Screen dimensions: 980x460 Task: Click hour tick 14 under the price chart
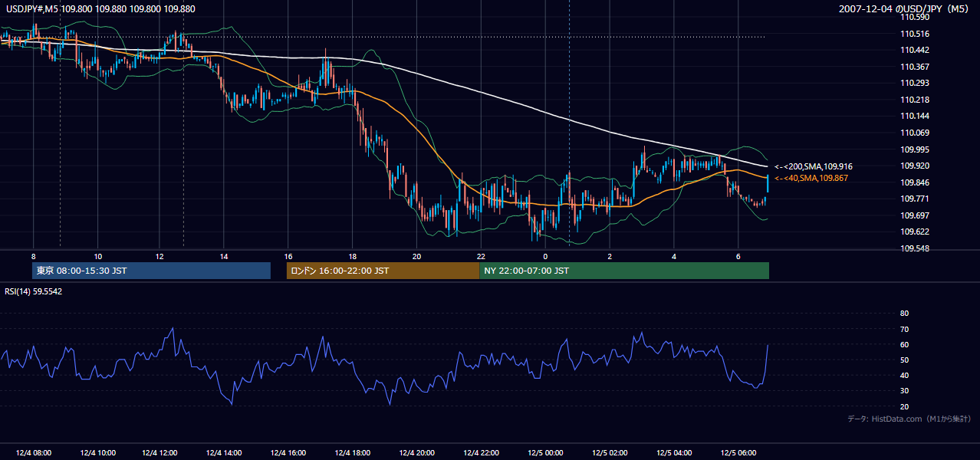(x=224, y=256)
